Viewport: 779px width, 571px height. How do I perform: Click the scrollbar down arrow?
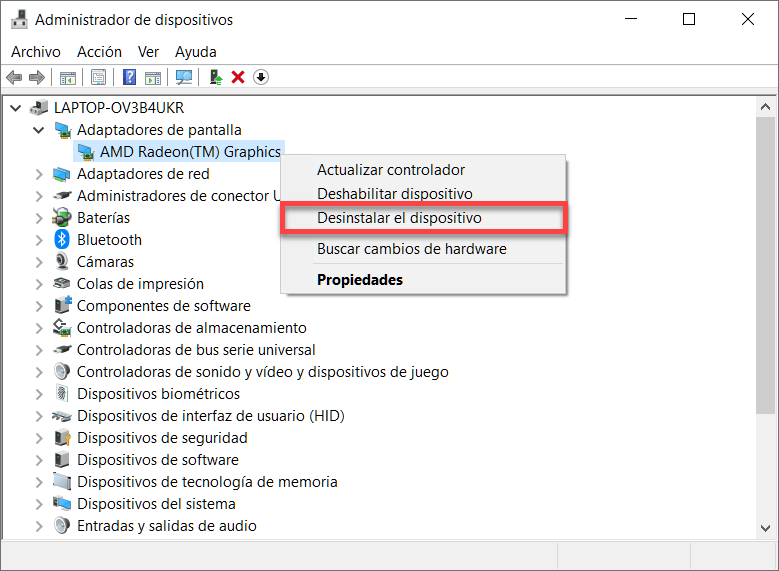point(765,528)
